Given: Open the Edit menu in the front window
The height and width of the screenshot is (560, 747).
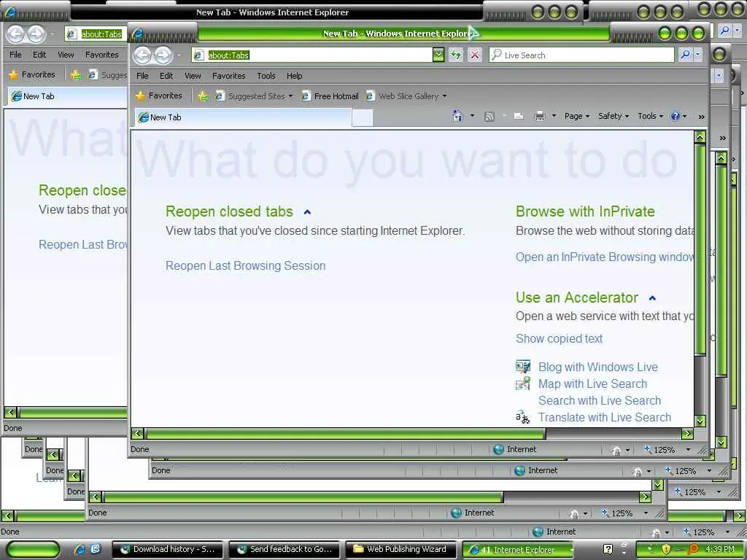Looking at the screenshot, I should click(x=166, y=76).
